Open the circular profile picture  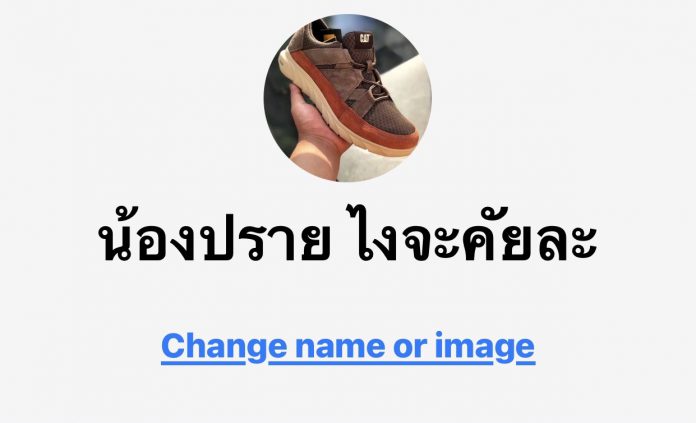click(348, 98)
